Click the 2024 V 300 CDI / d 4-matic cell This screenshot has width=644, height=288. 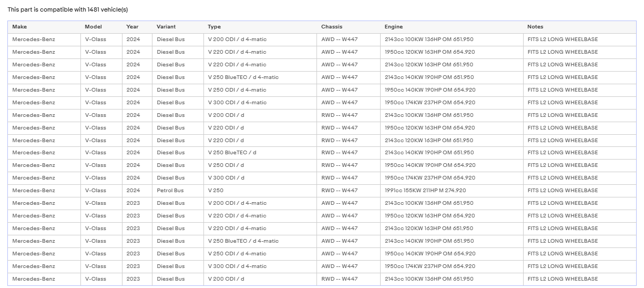click(x=260, y=103)
